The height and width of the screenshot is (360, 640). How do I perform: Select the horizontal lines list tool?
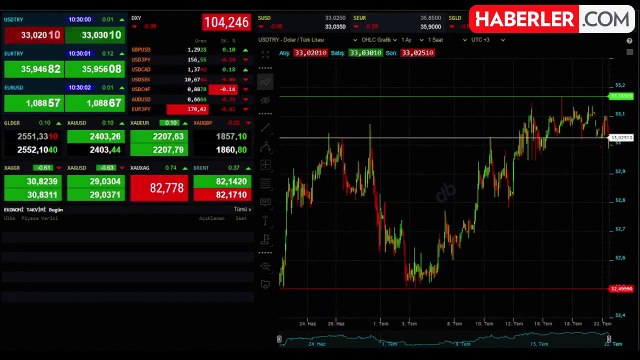pos(265,183)
